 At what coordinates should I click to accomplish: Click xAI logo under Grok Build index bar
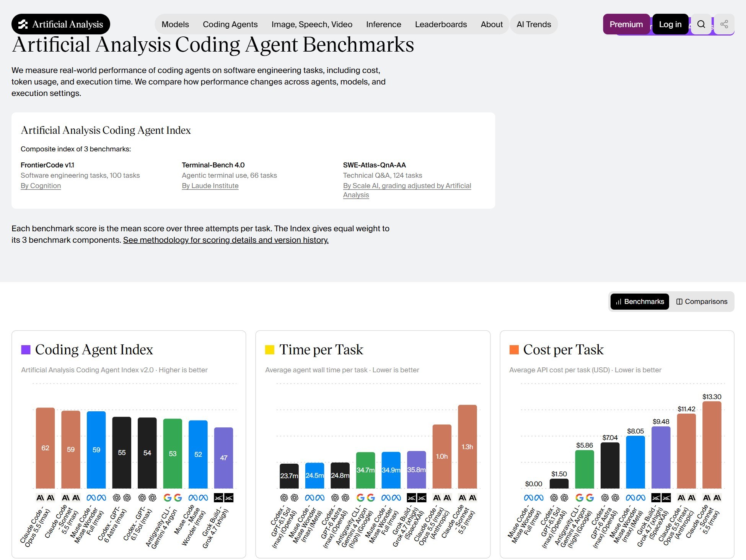pos(223,498)
